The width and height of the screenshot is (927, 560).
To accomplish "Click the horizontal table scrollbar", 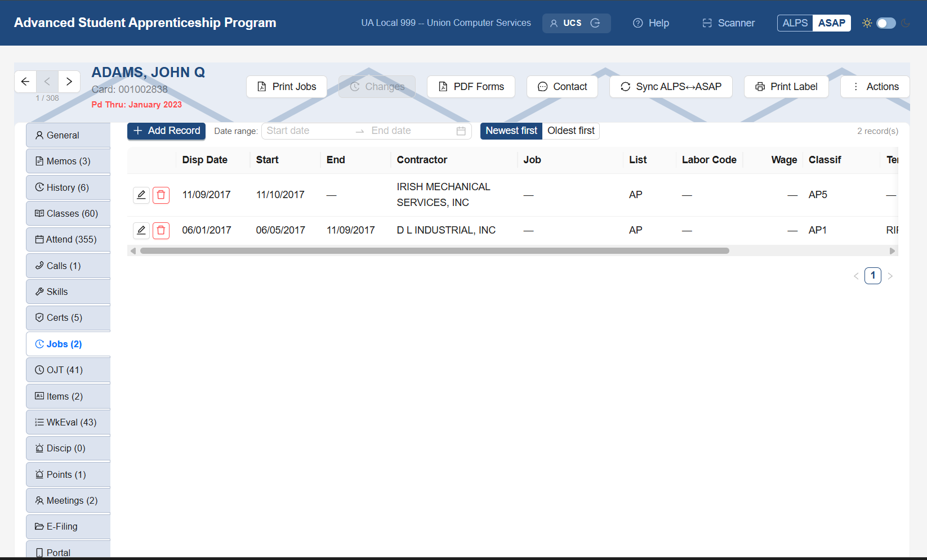I will pyautogui.click(x=435, y=251).
